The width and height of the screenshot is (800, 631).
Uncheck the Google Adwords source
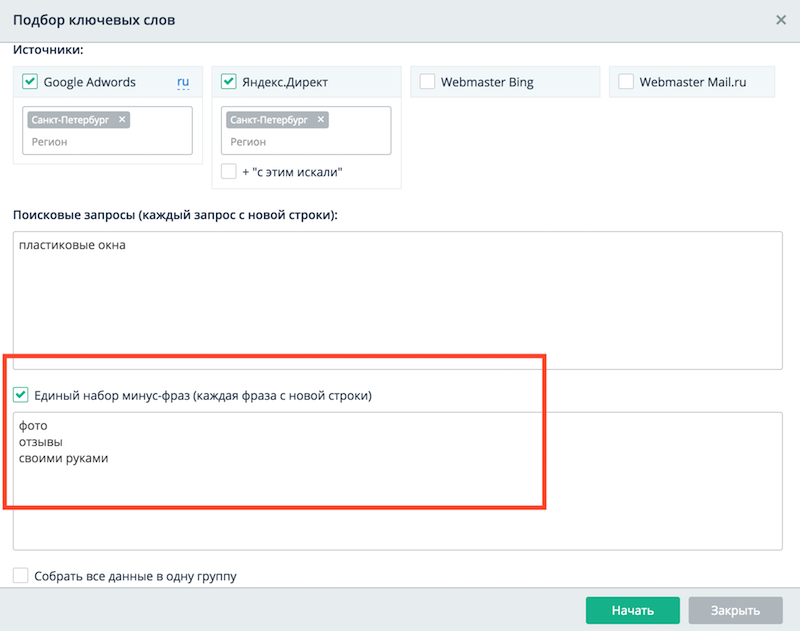30,82
